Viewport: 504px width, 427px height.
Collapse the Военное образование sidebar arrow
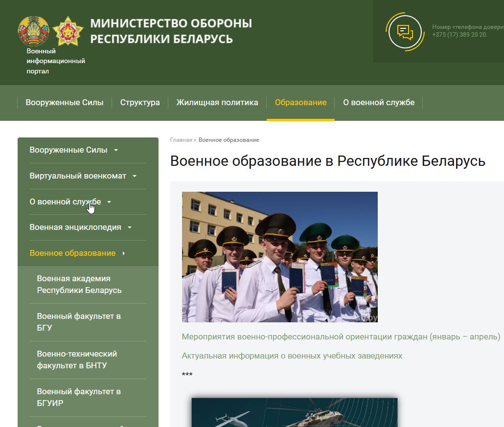pyautogui.click(x=124, y=253)
